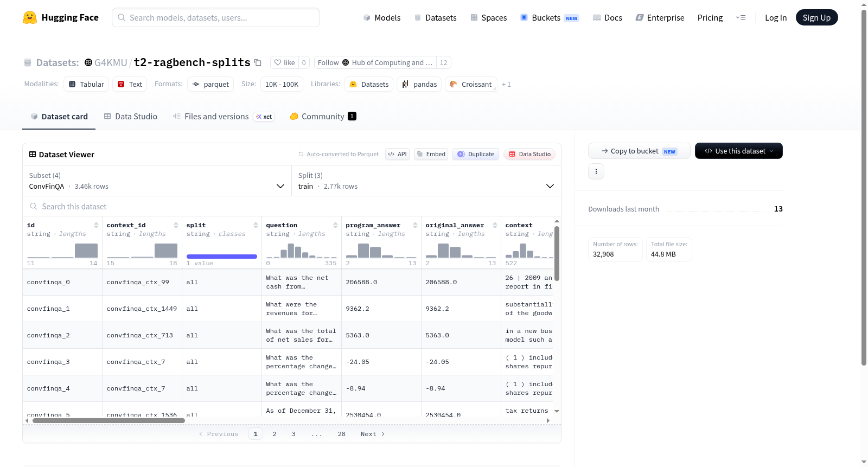Open the API option in Dataset Viewer
Viewport: 868px width, 467px height.
(397, 154)
